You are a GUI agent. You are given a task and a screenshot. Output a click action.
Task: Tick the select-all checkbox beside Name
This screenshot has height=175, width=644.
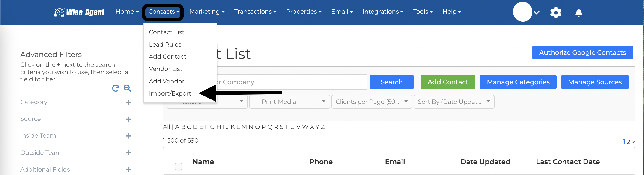click(178, 166)
